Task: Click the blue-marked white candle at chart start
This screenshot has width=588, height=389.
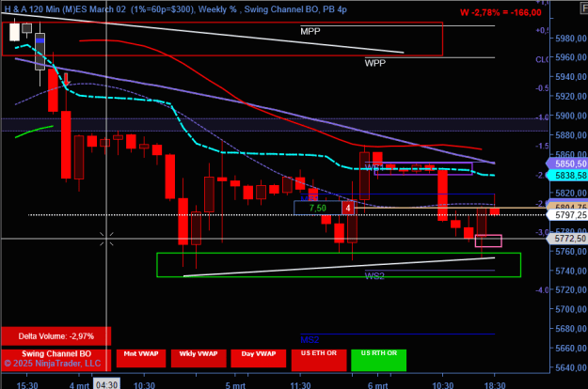Action: [x=40, y=52]
